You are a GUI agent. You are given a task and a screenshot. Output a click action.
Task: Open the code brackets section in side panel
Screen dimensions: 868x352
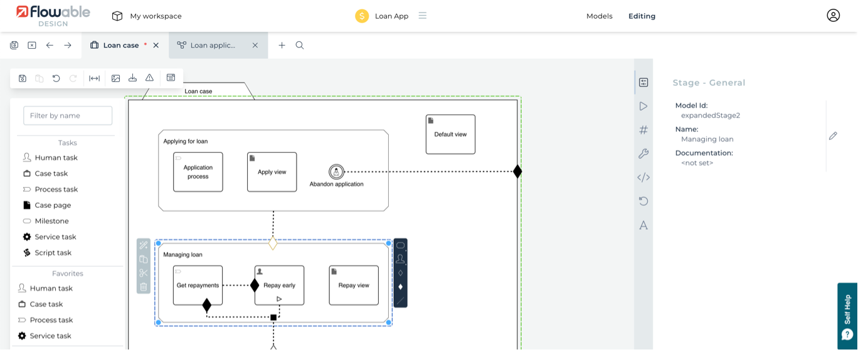pos(643,178)
